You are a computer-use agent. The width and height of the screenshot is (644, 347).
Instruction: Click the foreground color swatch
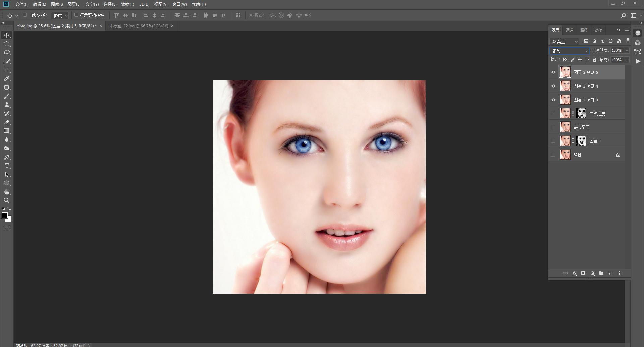(4, 215)
